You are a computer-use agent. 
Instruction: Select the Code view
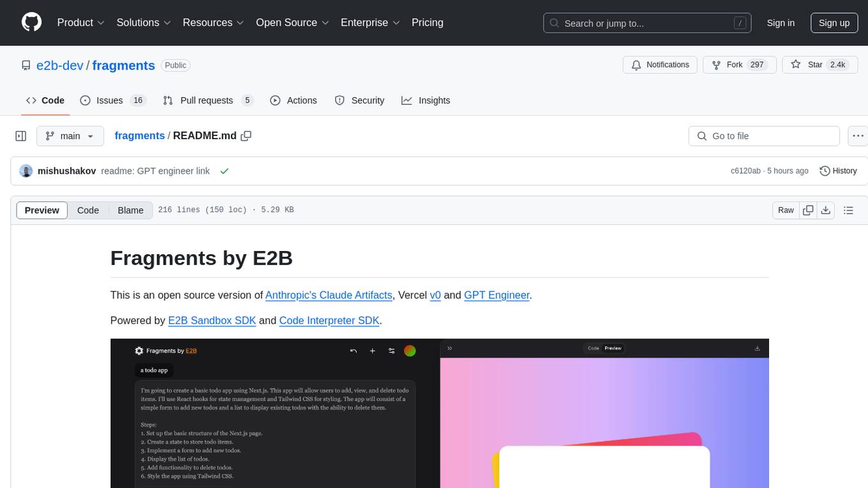click(x=88, y=210)
